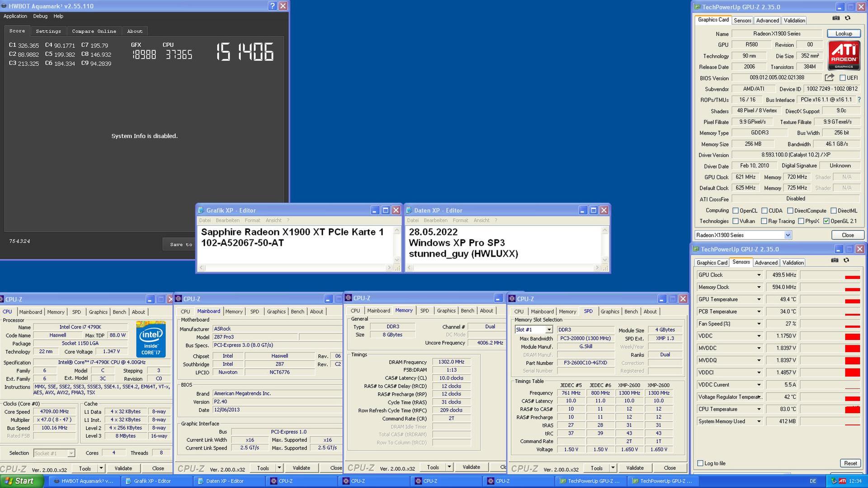This screenshot has height=488, width=868.
Task: Expand the VDDC sensor dropdown
Action: (x=759, y=336)
